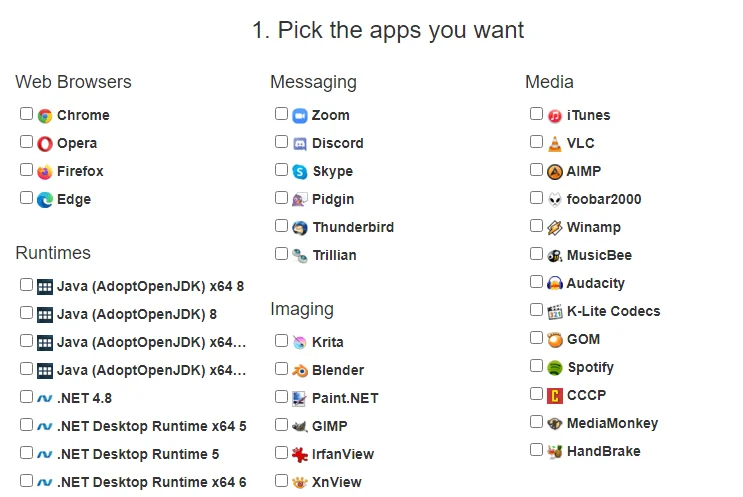Click the Skype app icon
Viewport: 743px width, 497px height.
[x=300, y=172]
